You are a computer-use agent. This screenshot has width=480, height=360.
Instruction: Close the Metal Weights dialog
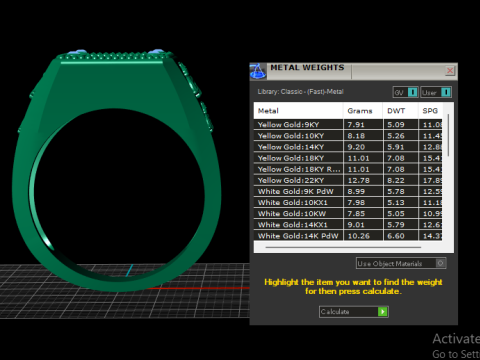(x=450, y=71)
